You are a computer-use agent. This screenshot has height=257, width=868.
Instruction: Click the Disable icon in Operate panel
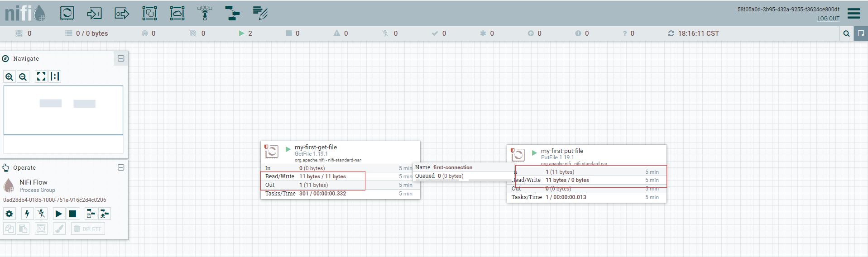pyautogui.click(x=41, y=214)
